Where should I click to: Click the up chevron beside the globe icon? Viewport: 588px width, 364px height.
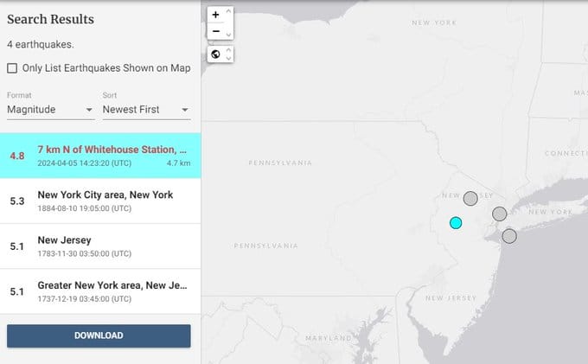click(x=228, y=51)
